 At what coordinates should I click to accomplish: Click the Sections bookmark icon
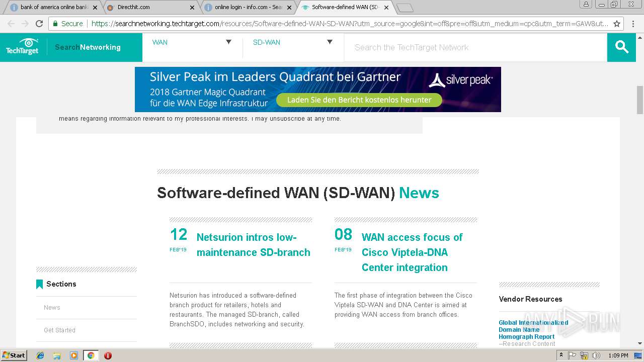tap(39, 284)
